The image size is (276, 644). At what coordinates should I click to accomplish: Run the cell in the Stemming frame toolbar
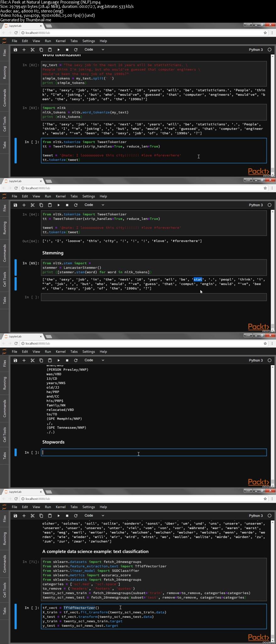(58, 205)
